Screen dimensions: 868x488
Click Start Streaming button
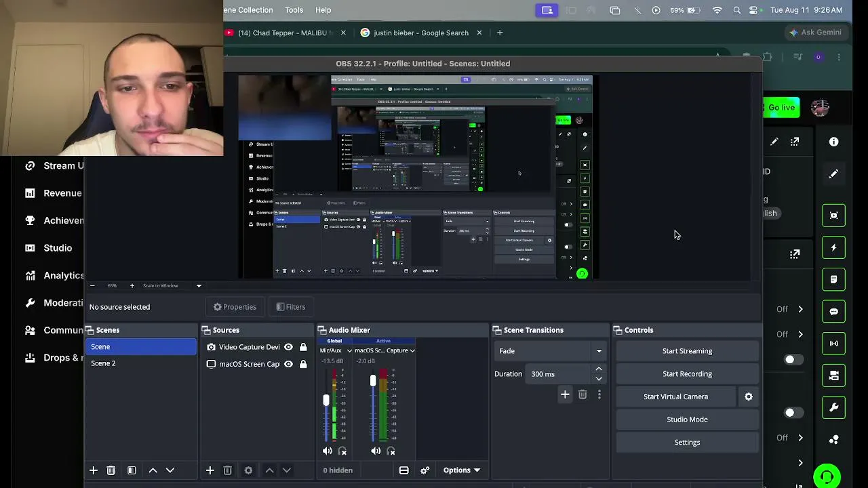pos(687,351)
